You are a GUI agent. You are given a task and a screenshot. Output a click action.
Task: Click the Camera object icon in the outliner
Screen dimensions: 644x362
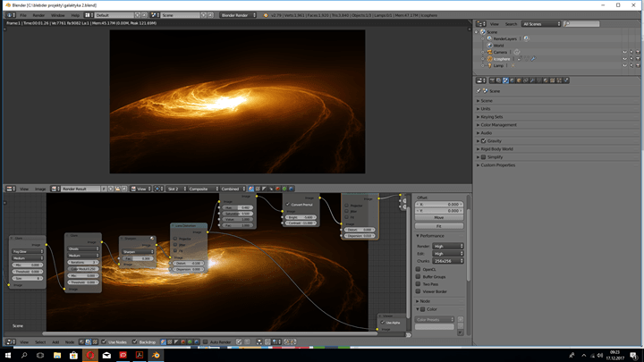(x=489, y=52)
